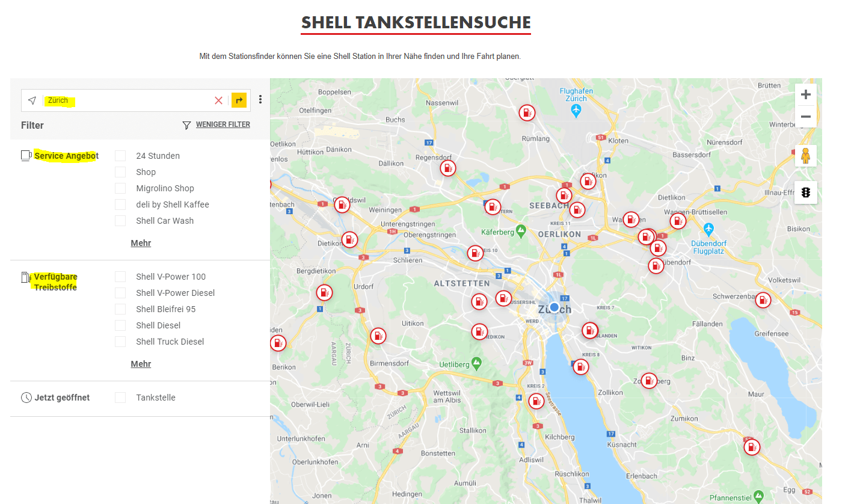Open the route sharing arrow icon
This screenshot has height=504, width=857.
point(239,100)
